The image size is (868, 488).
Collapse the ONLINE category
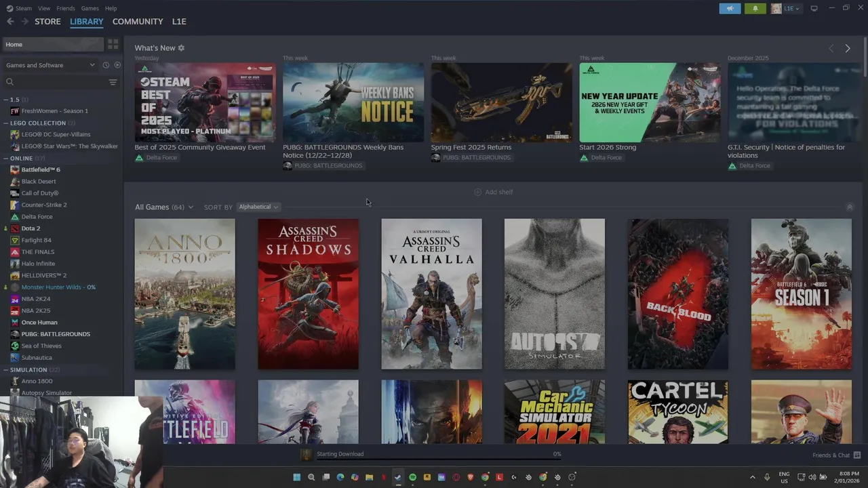pyautogui.click(x=6, y=158)
